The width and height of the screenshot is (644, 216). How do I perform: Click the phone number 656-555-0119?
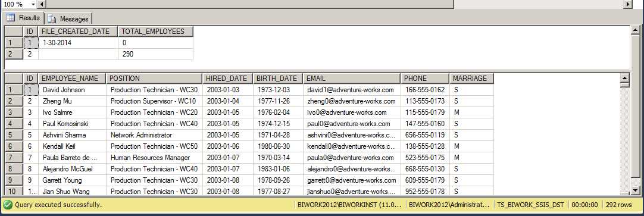click(x=425, y=135)
